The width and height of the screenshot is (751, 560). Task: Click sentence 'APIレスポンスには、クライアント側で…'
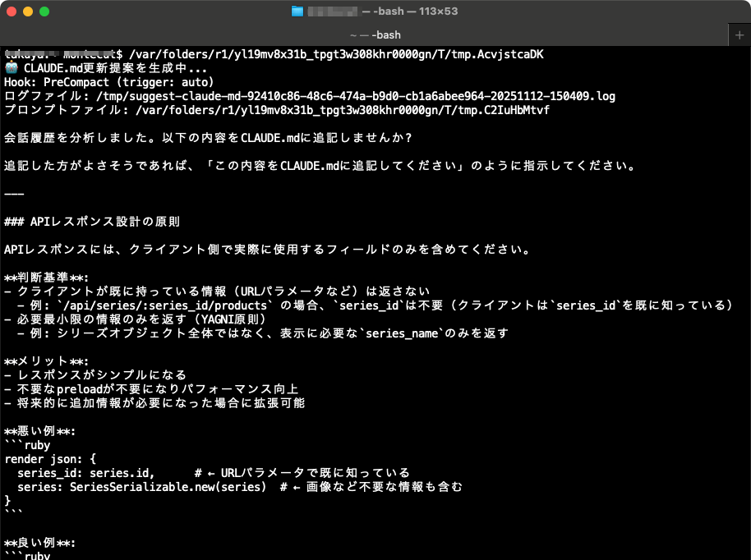(267, 250)
